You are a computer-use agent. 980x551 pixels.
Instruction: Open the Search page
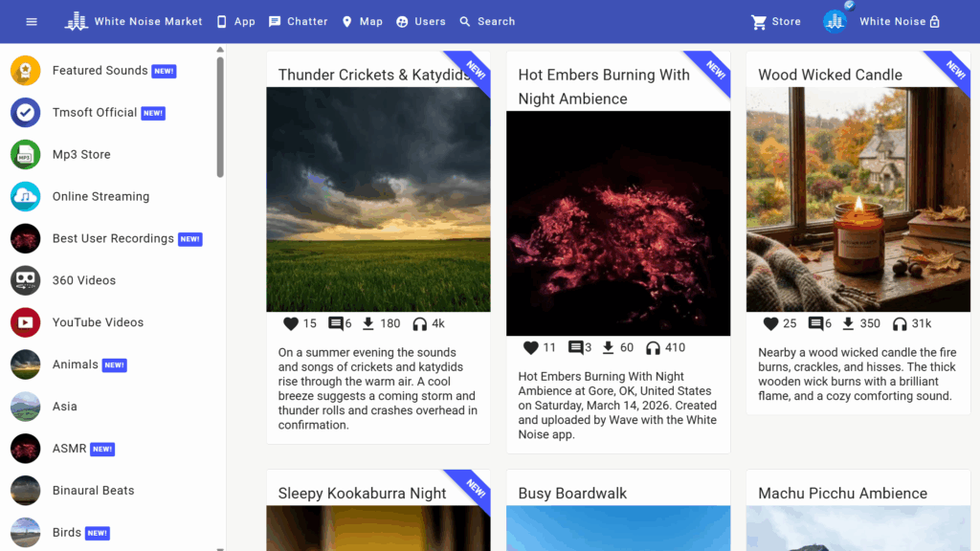click(486, 21)
